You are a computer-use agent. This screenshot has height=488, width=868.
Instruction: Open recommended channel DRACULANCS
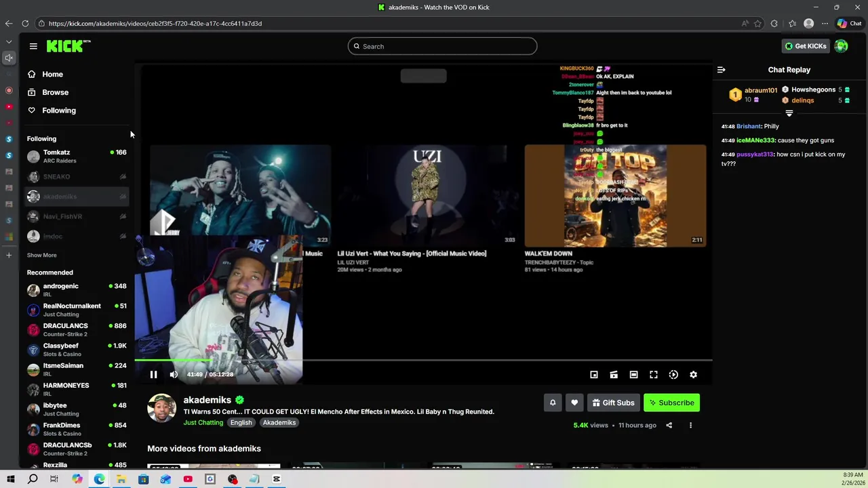point(77,329)
